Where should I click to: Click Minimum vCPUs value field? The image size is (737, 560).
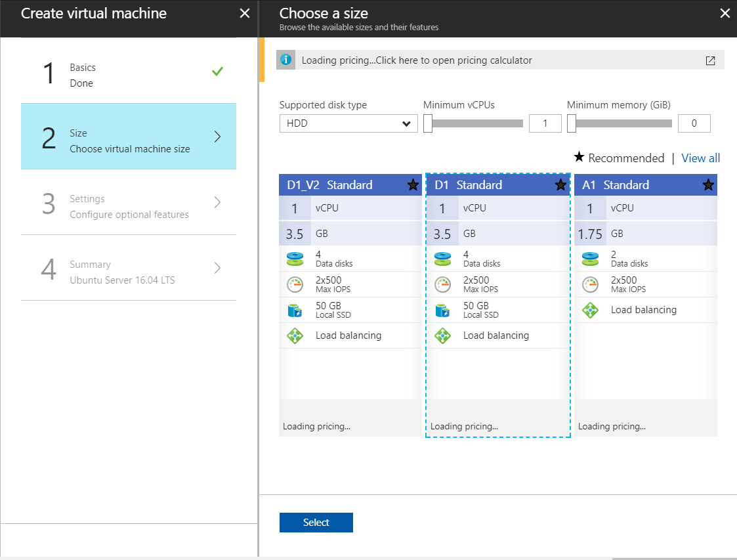tap(545, 123)
